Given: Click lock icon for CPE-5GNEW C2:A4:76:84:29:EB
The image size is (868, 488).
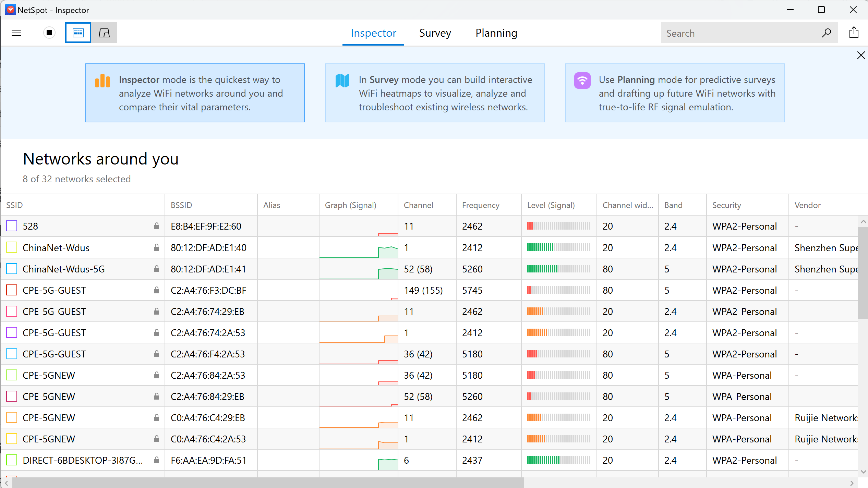Looking at the screenshot, I should 157,396.
